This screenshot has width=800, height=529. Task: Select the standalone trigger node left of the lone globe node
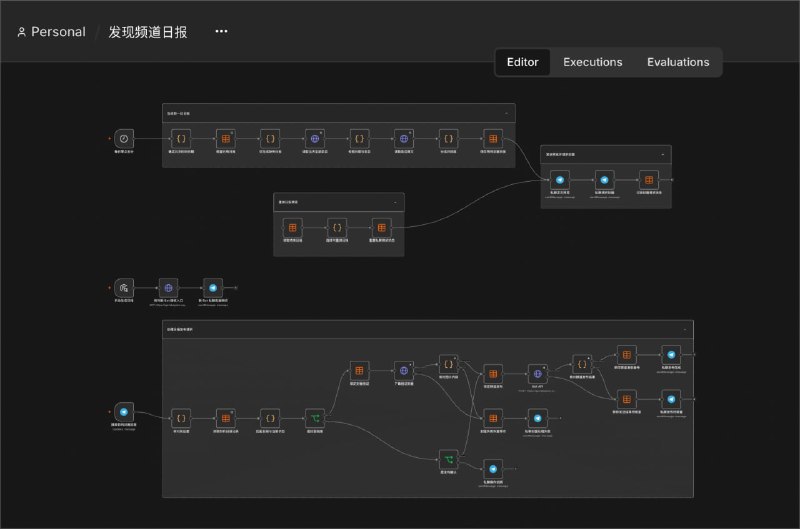[124, 288]
